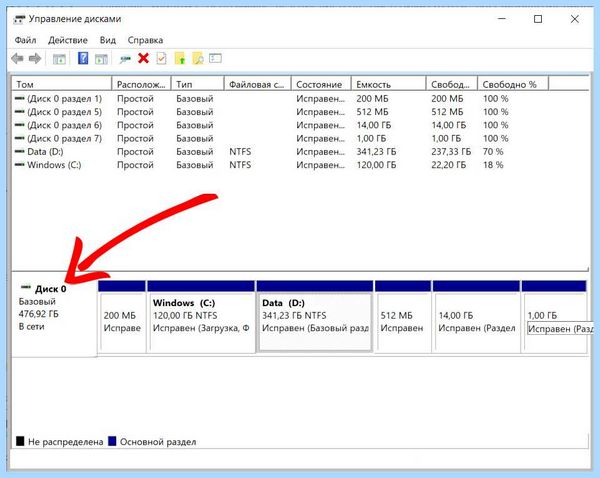Image resolution: width=600 pixels, height=478 pixels.
Task: Click the В сети disk status text
Action: (x=31, y=327)
